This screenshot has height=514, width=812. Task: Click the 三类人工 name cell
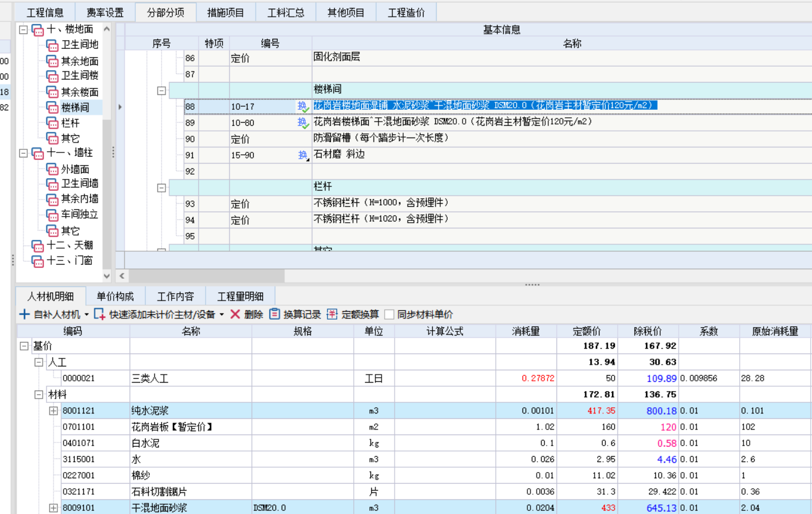click(x=191, y=378)
